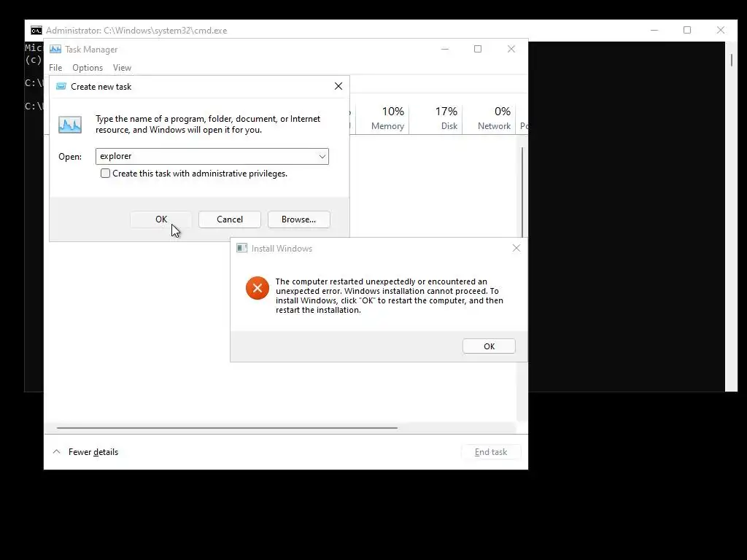Click OK in Create new task dialog
This screenshot has width=747, height=560.
(x=161, y=219)
